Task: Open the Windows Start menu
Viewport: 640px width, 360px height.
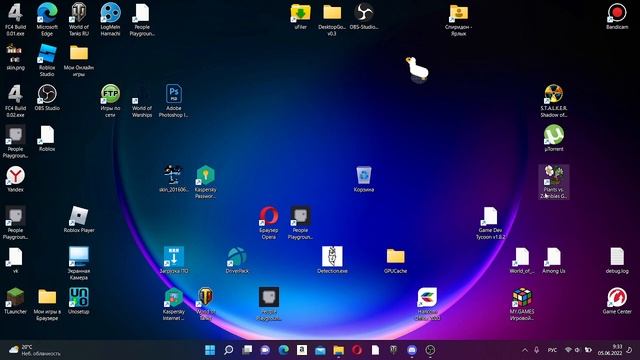Action: pyautogui.click(x=210, y=350)
